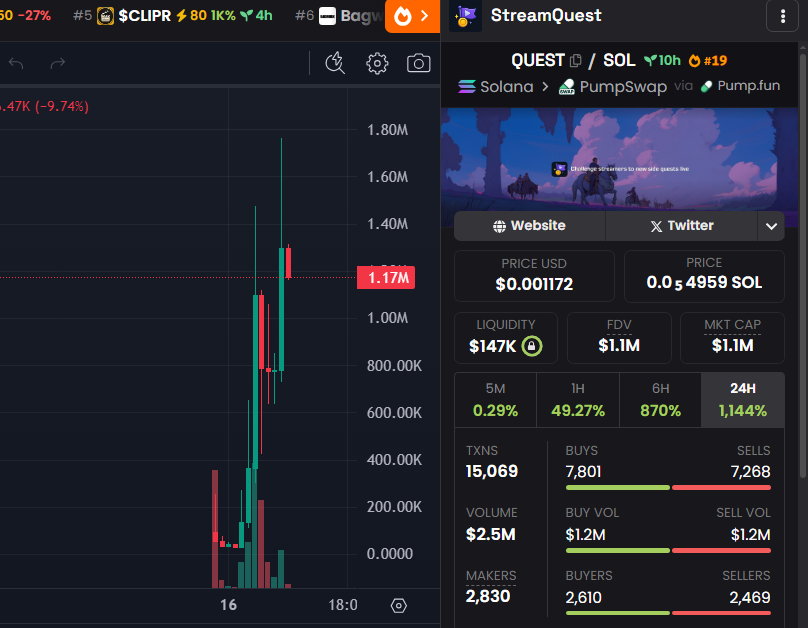Click the SELLS count 7,268
The image size is (808, 628).
(750, 471)
